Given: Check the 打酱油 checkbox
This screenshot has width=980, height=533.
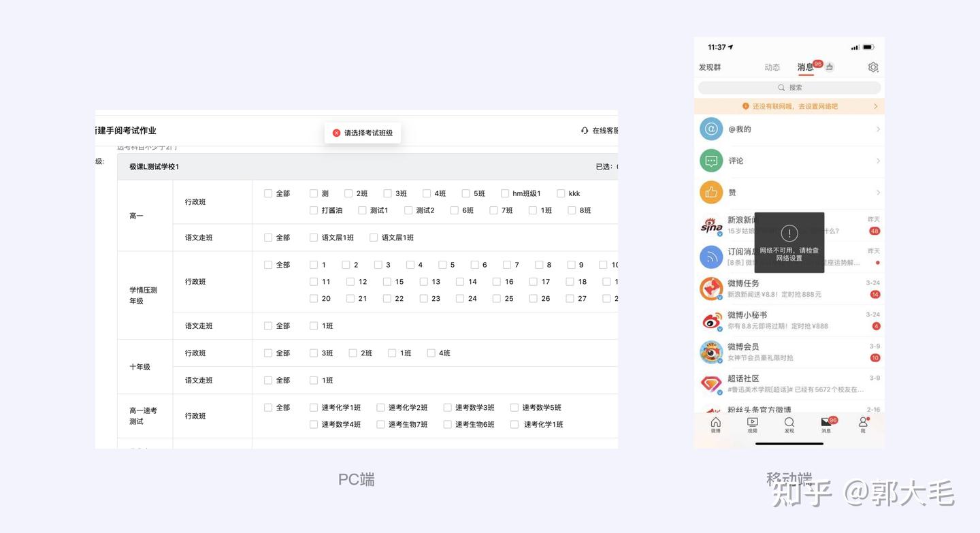Looking at the screenshot, I should tap(314, 210).
